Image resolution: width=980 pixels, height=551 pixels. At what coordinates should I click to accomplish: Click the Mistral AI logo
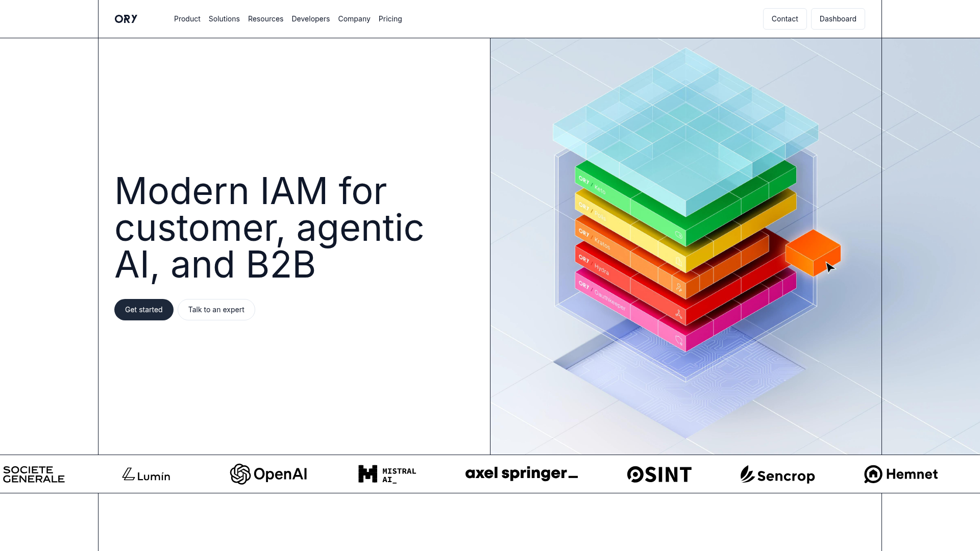tap(387, 474)
